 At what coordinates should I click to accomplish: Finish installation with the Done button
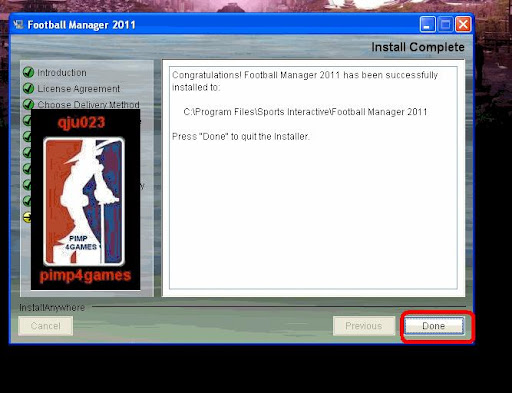pyautogui.click(x=434, y=326)
